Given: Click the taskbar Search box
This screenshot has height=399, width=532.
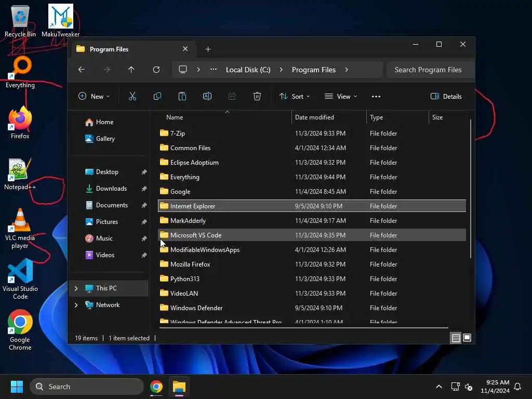Looking at the screenshot, I should pyautogui.click(x=87, y=387).
